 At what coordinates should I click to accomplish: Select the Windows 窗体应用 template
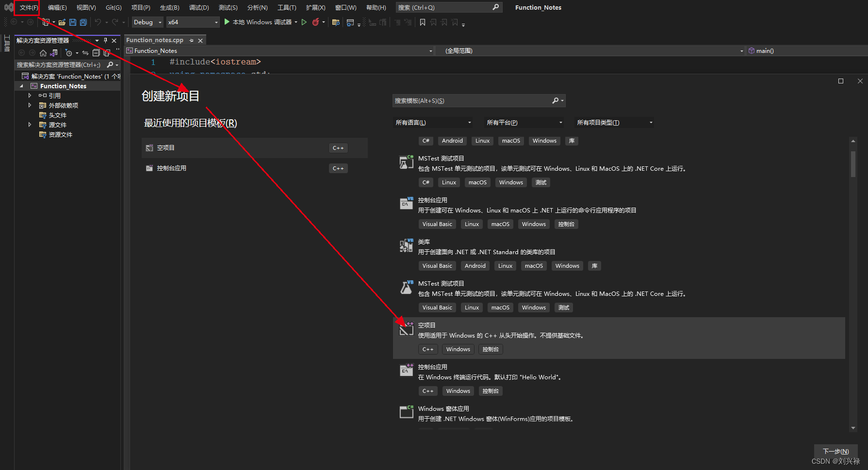(619, 415)
